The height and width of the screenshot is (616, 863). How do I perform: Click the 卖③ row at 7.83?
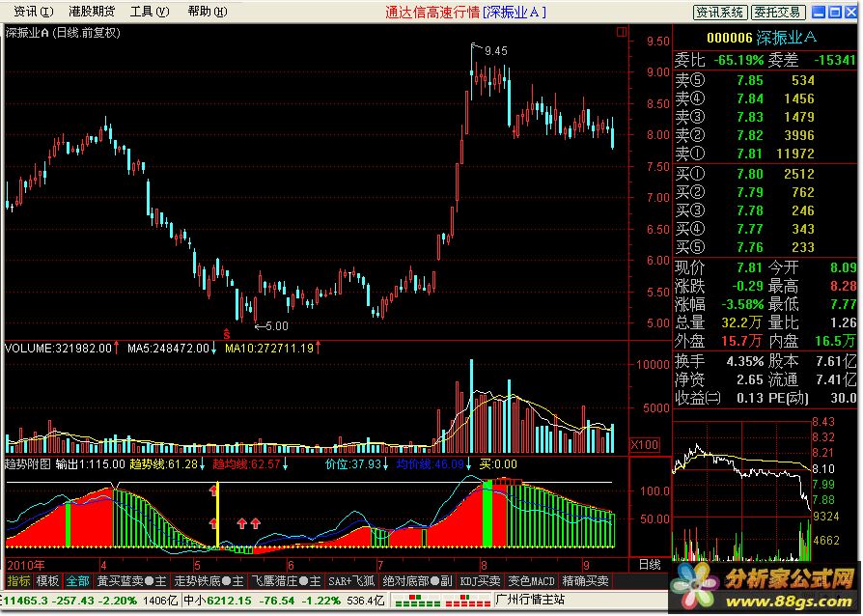[766, 117]
